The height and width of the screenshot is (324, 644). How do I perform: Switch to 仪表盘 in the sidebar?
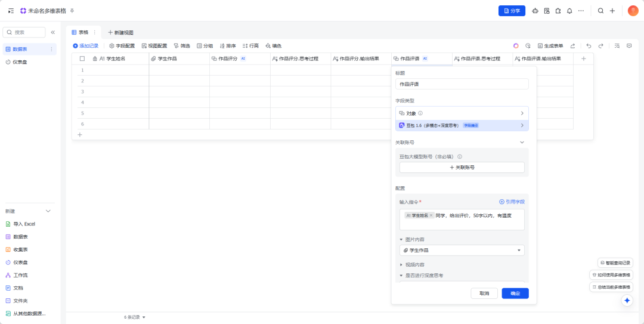20,61
